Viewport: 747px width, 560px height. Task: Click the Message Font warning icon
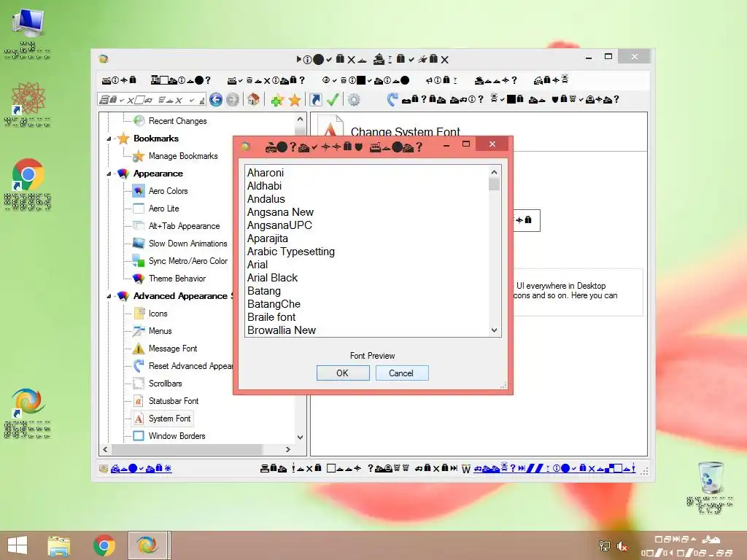coord(139,349)
